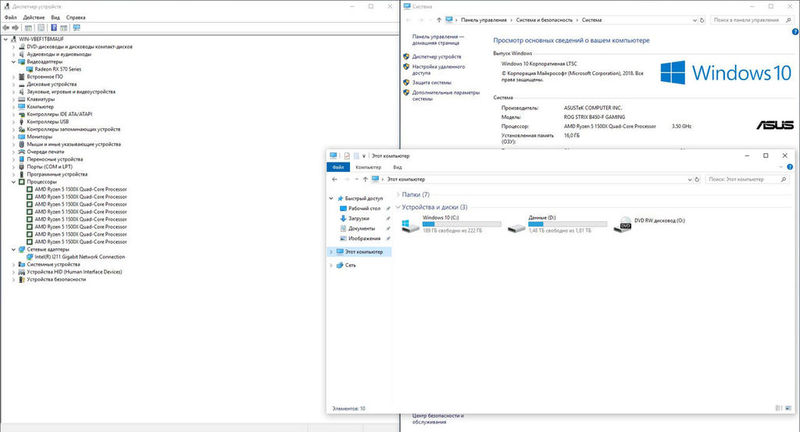Open Панель управления — домашняя страница link

coord(438,40)
